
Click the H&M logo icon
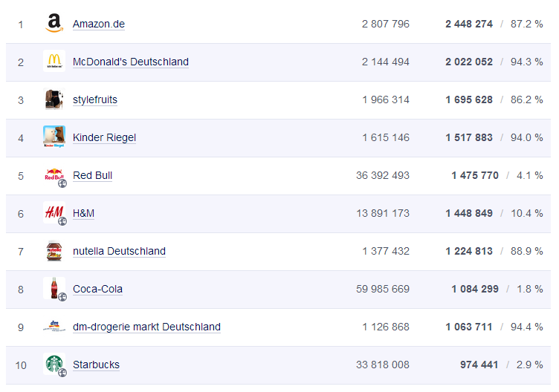pyautogui.click(x=54, y=213)
